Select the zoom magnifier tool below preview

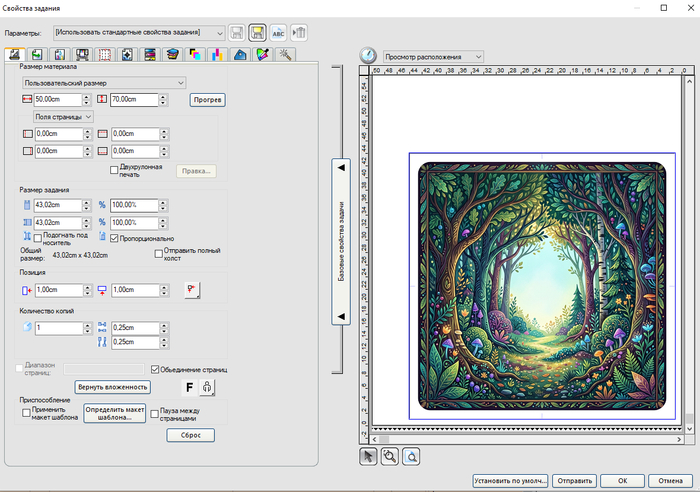click(x=389, y=456)
